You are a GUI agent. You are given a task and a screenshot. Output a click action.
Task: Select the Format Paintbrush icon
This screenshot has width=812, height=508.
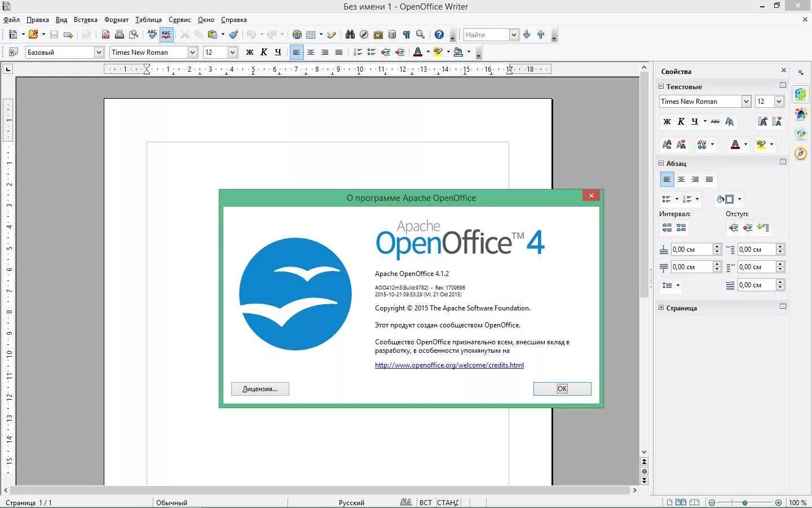(x=233, y=34)
